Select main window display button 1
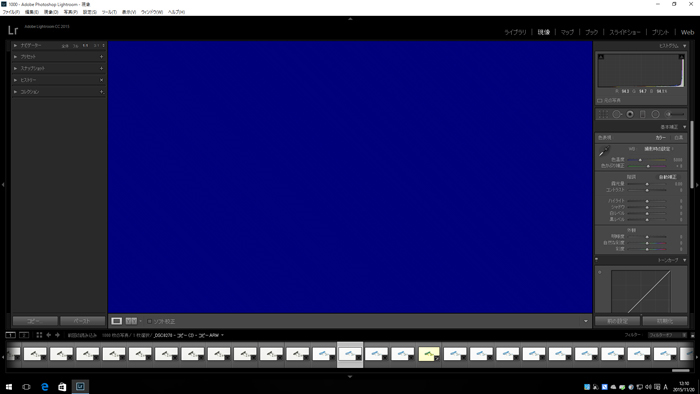700x394 pixels. click(10, 335)
